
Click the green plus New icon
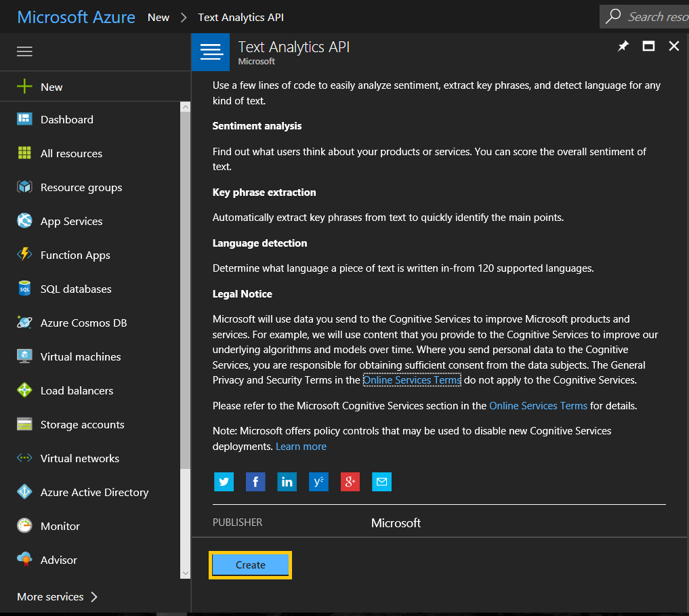pos(24,86)
